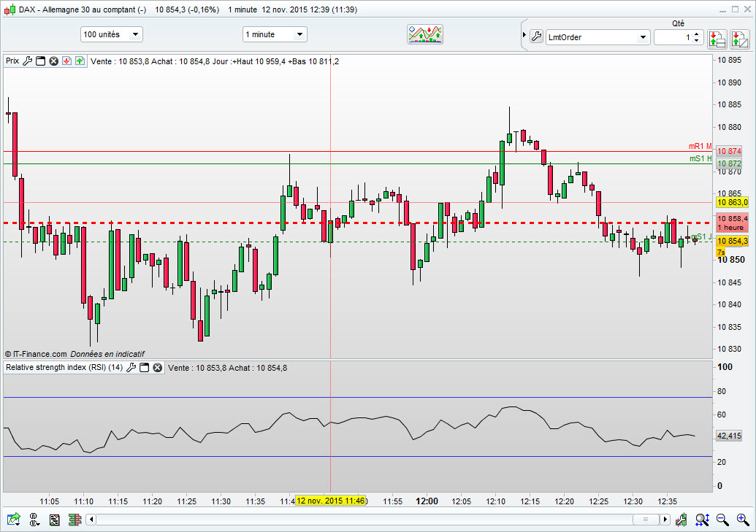Screen dimensions: 756x532
Task: Decrease the order quantity with the down stepper
Action: tap(697, 40)
